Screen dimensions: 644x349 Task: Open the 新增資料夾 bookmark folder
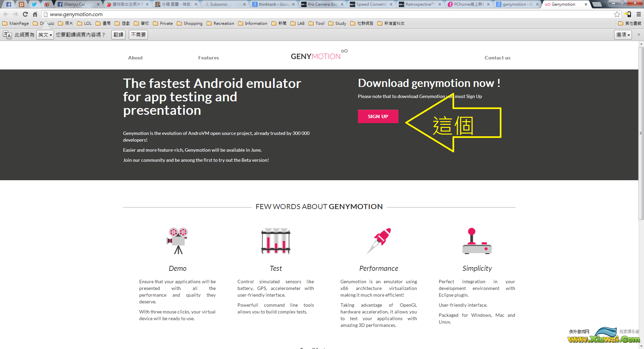[x=391, y=23]
